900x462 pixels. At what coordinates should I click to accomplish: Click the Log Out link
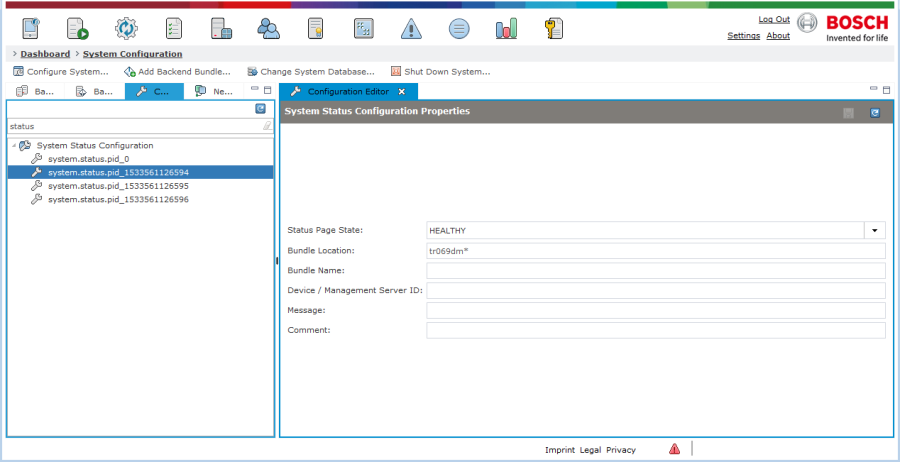click(x=774, y=20)
